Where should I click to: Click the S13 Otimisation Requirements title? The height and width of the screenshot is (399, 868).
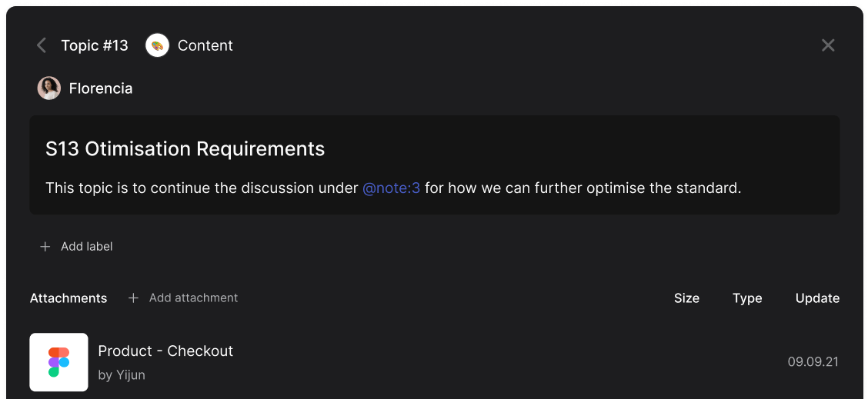coord(185,149)
